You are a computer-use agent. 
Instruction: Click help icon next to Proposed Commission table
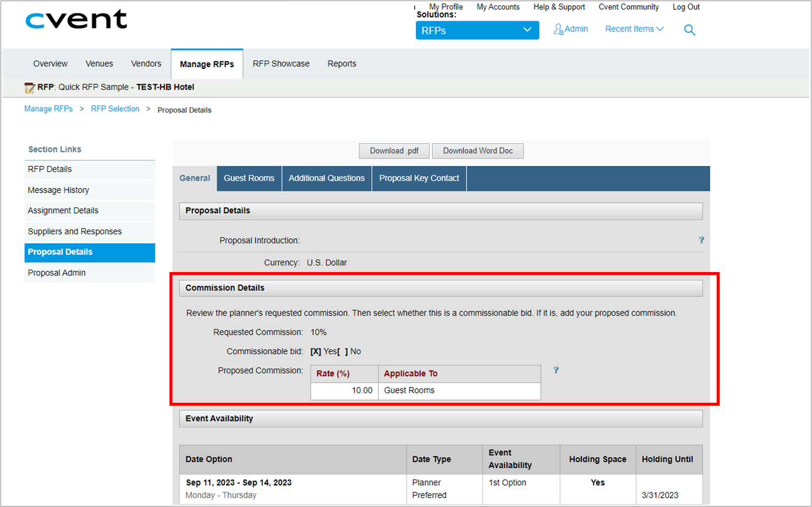555,370
